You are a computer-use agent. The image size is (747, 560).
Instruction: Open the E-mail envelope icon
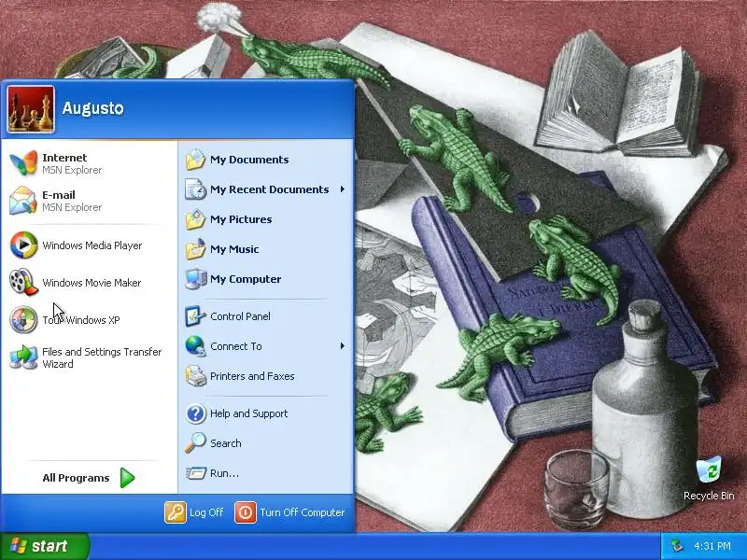tap(22, 201)
